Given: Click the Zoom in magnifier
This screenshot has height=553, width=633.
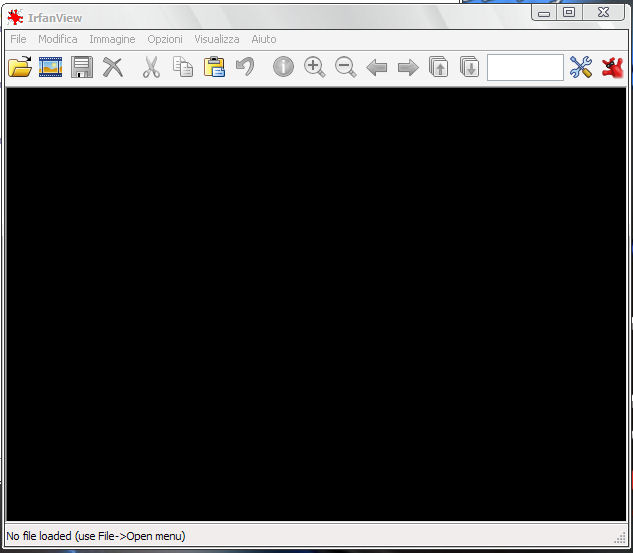Looking at the screenshot, I should [314, 67].
